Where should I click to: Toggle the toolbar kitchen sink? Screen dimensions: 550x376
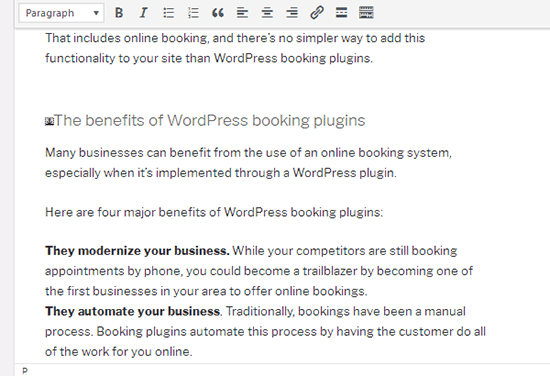[366, 13]
